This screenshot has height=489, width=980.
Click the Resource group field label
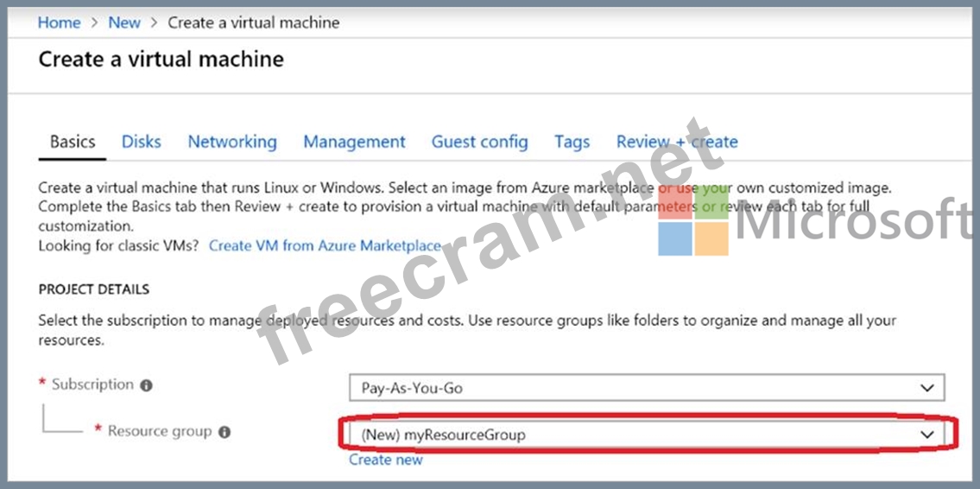[160, 431]
